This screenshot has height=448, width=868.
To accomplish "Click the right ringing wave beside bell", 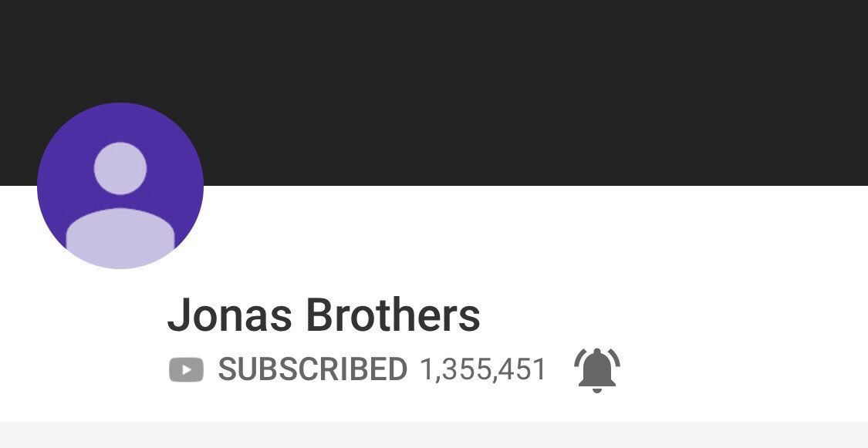I will pyautogui.click(x=614, y=359).
